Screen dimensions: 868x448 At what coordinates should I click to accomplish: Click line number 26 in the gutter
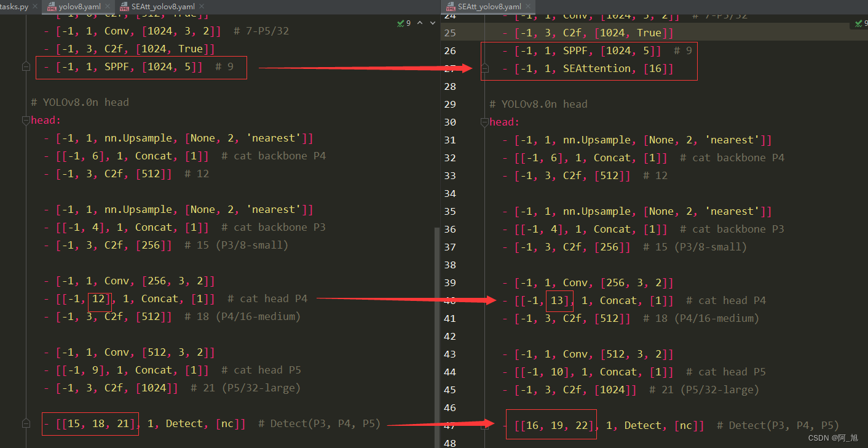450,50
